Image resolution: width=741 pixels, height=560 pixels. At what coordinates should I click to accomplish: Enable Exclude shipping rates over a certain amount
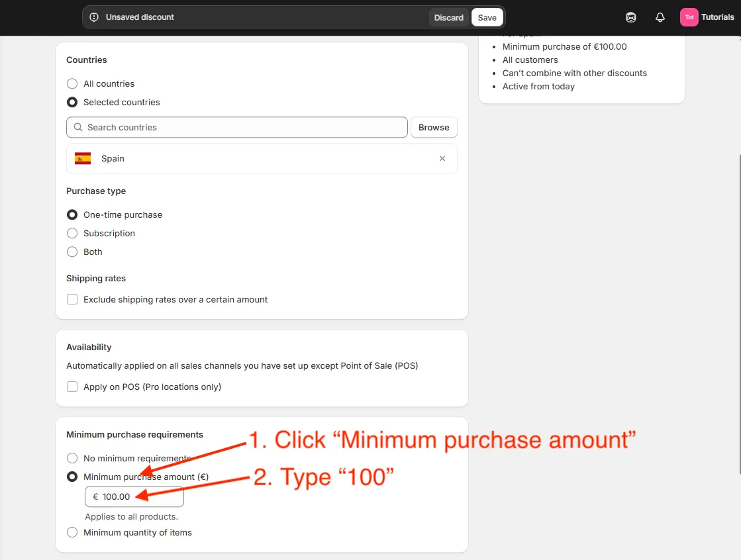pyautogui.click(x=72, y=299)
